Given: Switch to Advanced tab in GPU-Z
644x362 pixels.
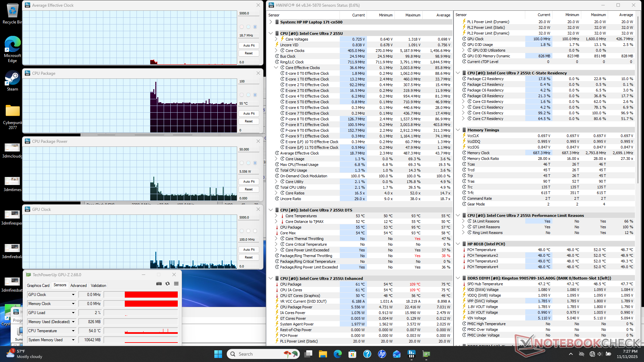Looking at the screenshot, I should [x=78, y=286].
